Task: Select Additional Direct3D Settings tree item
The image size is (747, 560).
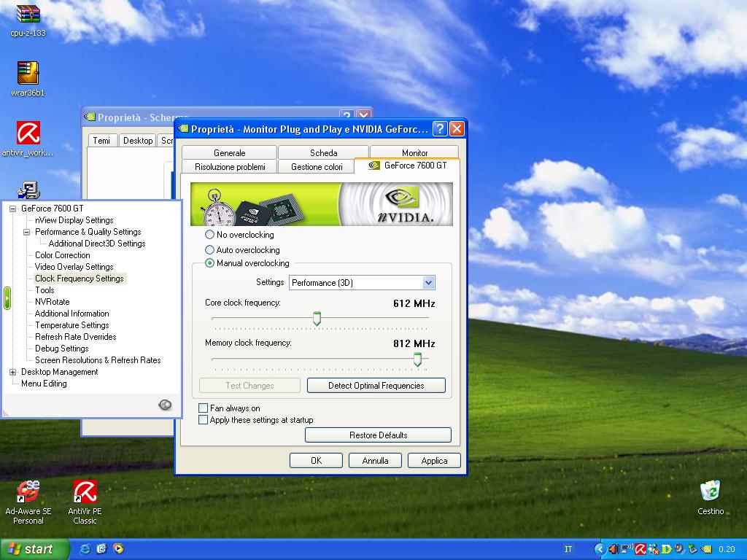Action: click(x=97, y=244)
